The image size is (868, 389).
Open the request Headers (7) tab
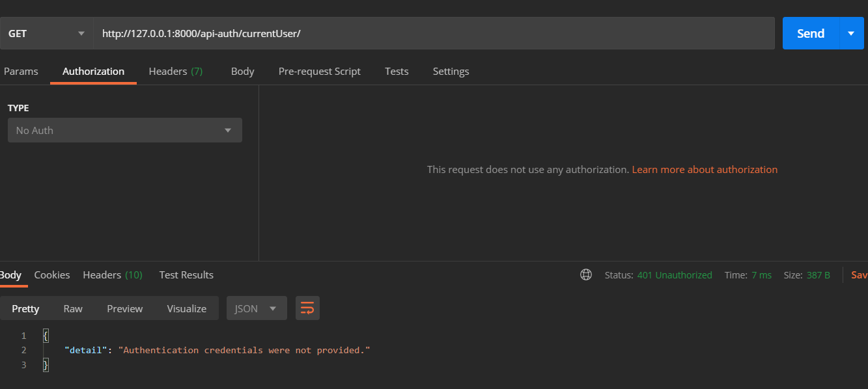tap(175, 72)
